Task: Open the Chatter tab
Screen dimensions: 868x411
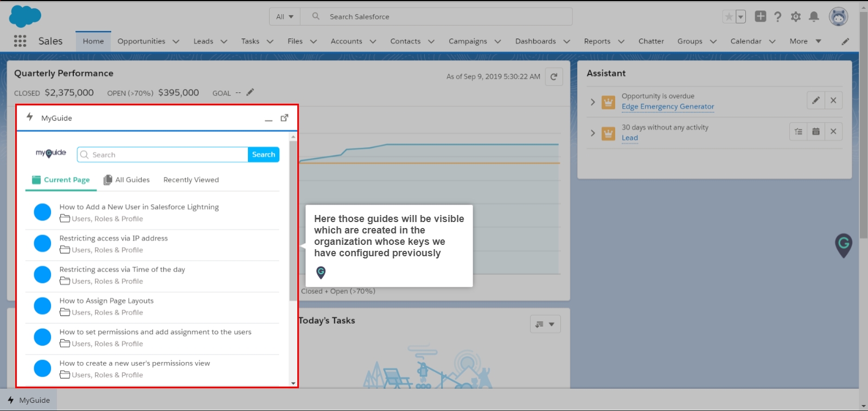Action: (651, 41)
